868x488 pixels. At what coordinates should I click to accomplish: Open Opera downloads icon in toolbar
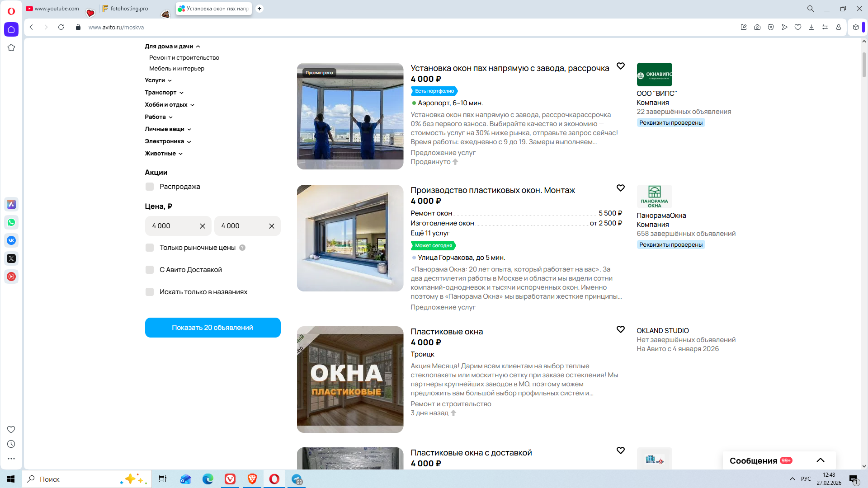tap(811, 27)
